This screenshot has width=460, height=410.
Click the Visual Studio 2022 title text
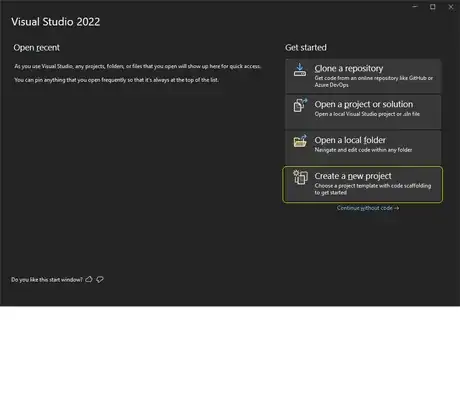point(56,22)
